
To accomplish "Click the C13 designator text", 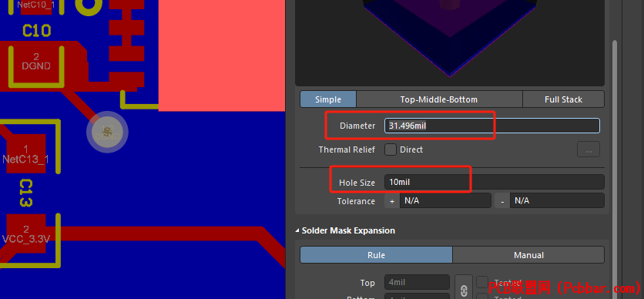I will [25, 193].
